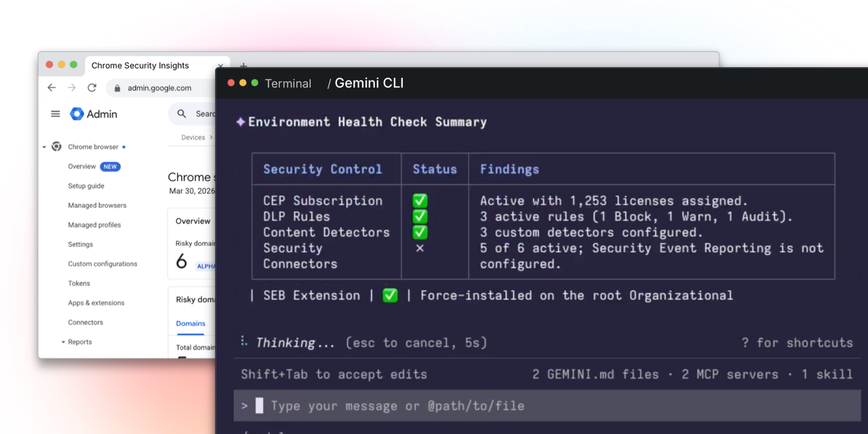Open Overview in the sidebar

coord(82,166)
